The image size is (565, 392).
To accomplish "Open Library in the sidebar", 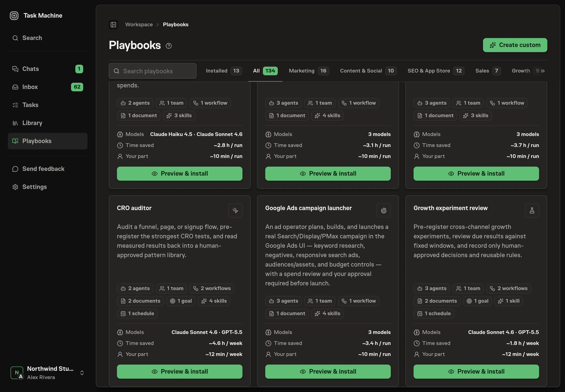I will [x=48, y=123].
